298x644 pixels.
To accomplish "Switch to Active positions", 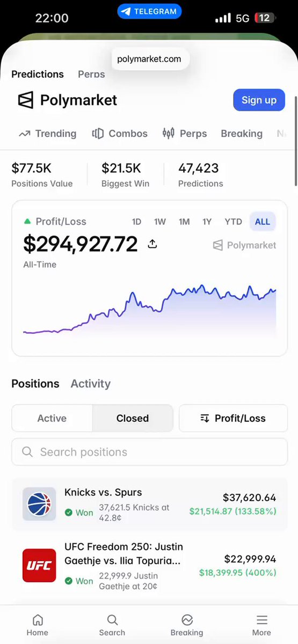I will click(x=52, y=418).
